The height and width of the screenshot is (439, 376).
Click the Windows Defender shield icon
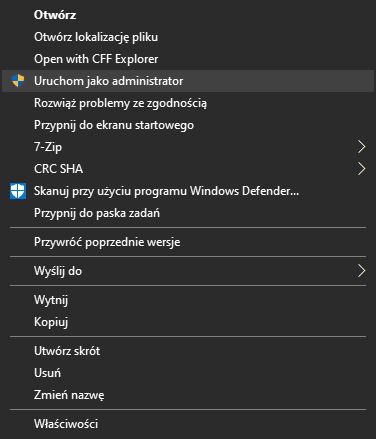18,191
